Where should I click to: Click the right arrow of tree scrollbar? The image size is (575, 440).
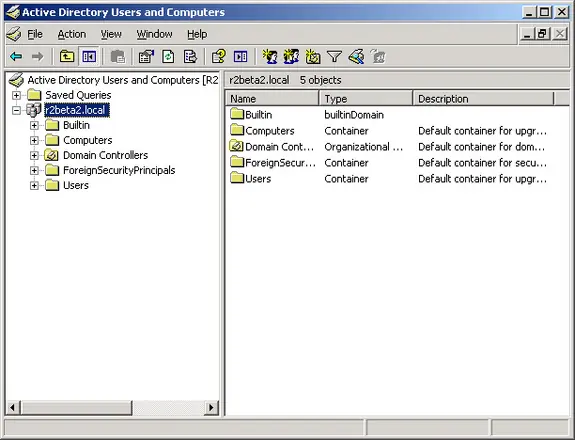(211, 407)
